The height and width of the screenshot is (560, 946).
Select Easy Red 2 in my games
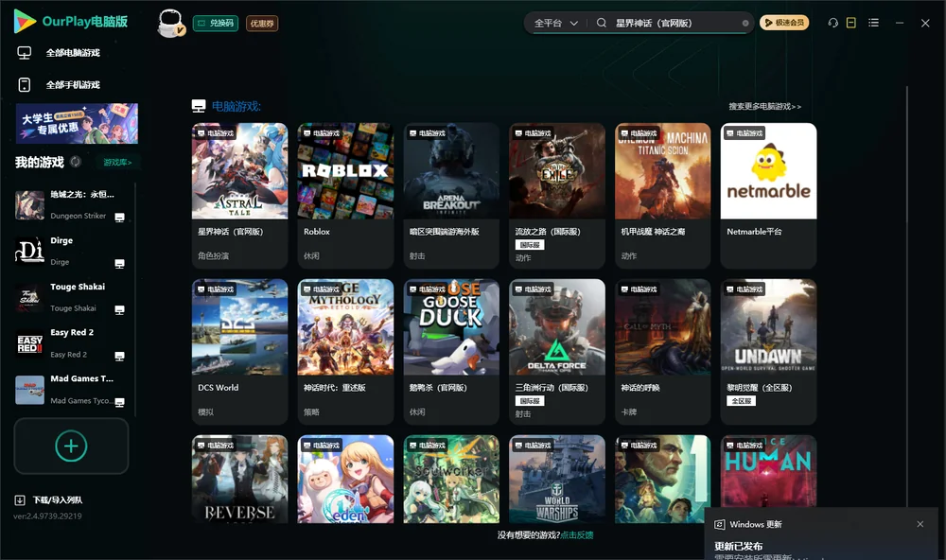click(x=71, y=343)
